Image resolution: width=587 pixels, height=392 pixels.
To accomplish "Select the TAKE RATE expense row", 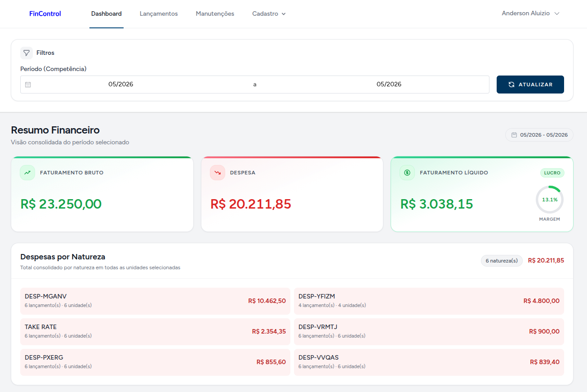I will tap(155, 331).
